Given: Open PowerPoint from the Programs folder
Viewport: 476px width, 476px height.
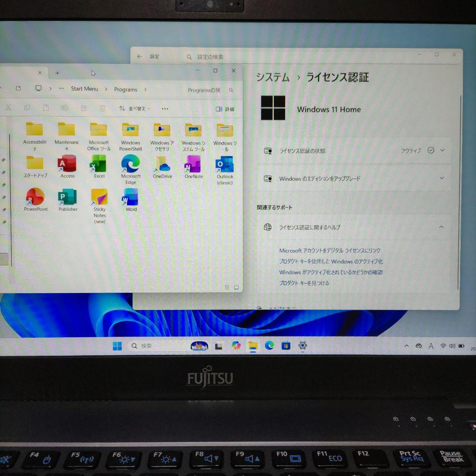Looking at the screenshot, I should coord(35,198).
